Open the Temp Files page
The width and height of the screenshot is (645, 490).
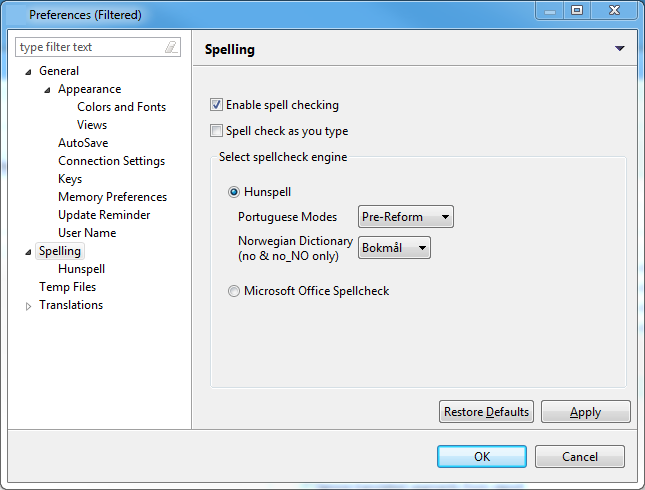click(x=67, y=287)
